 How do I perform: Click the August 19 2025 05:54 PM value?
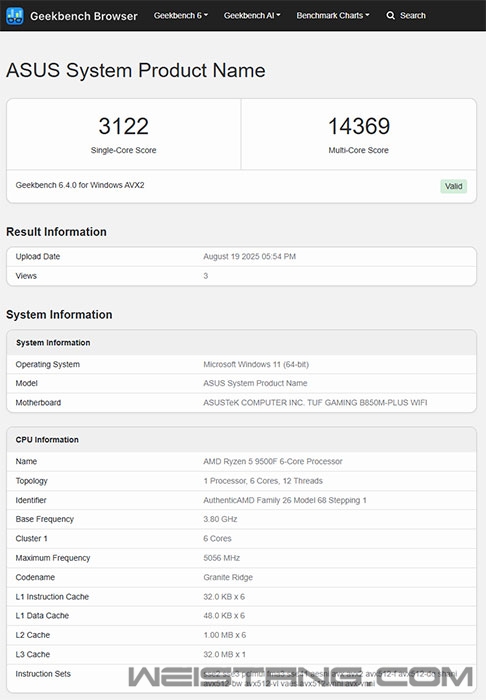click(249, 257)
